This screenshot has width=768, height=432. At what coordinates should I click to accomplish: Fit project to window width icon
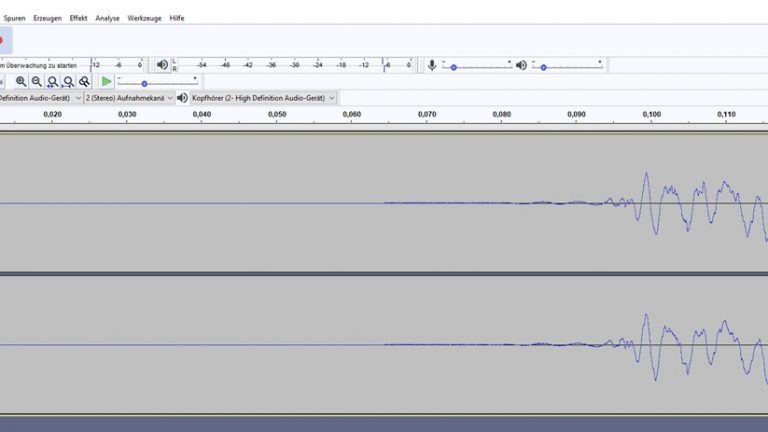69,82
